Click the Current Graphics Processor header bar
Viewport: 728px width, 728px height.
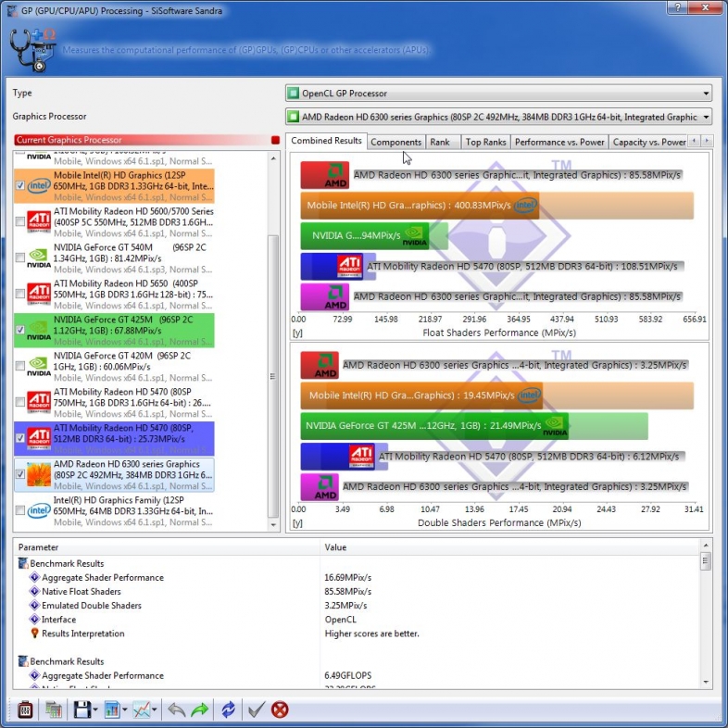point(147,140)
